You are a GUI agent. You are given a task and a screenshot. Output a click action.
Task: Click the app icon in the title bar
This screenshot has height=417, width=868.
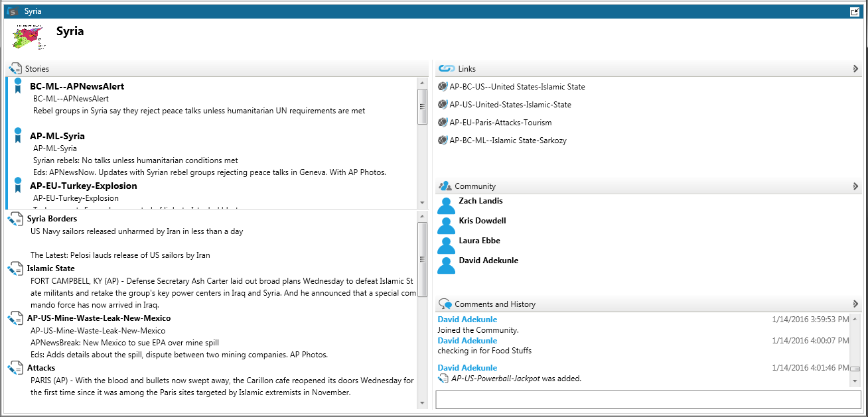pyautogui.click(x=13, y=11)
